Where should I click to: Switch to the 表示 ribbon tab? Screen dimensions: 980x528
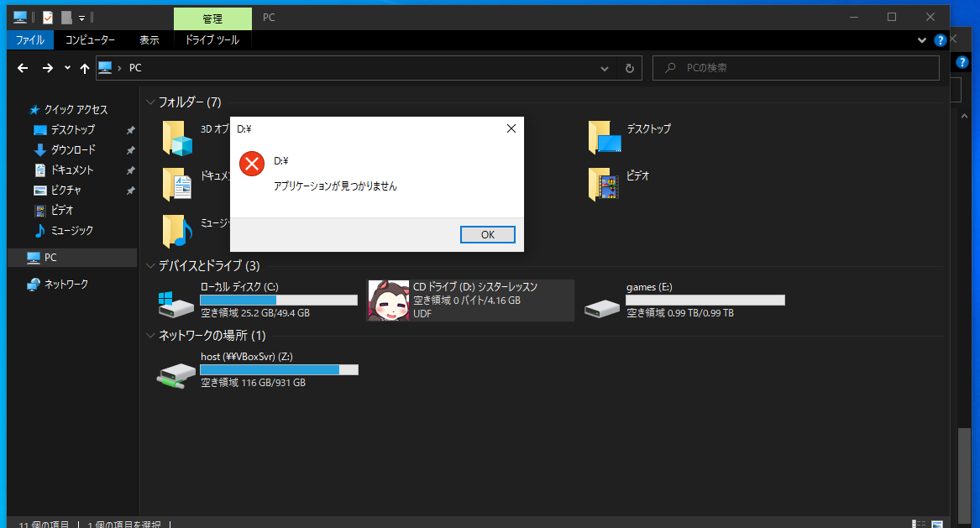[x=149, y=39]
